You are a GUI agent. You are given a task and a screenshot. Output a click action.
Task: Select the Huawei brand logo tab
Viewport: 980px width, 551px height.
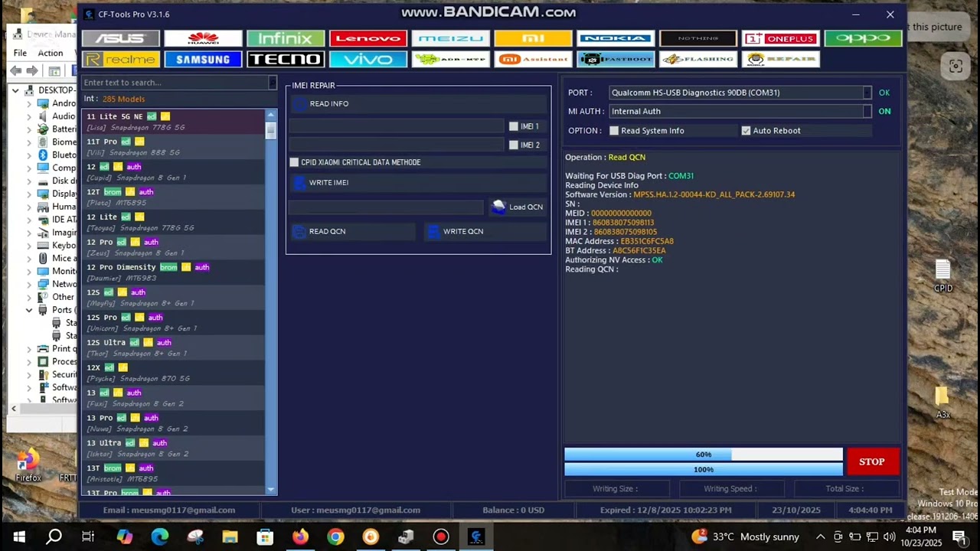coord(203,38)
